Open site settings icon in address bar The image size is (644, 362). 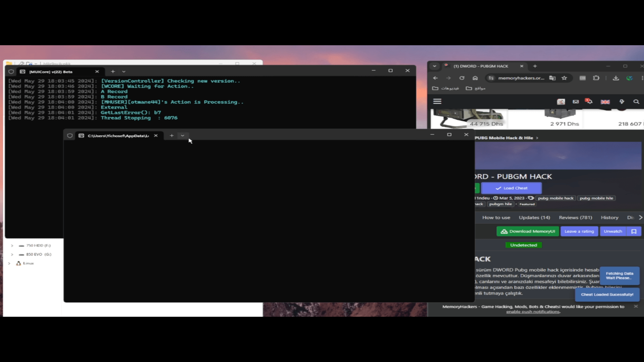pos(491,78)
